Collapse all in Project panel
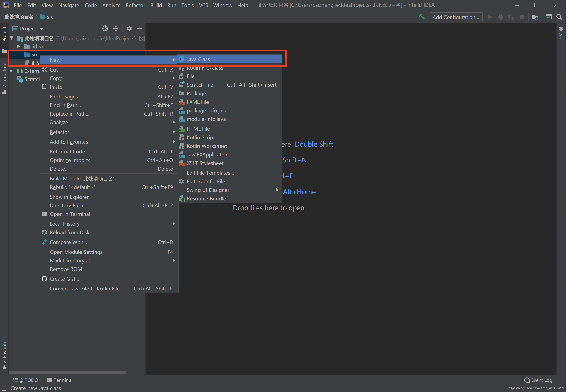This screenshot has height=392, width=566. (x=116, y=29)
